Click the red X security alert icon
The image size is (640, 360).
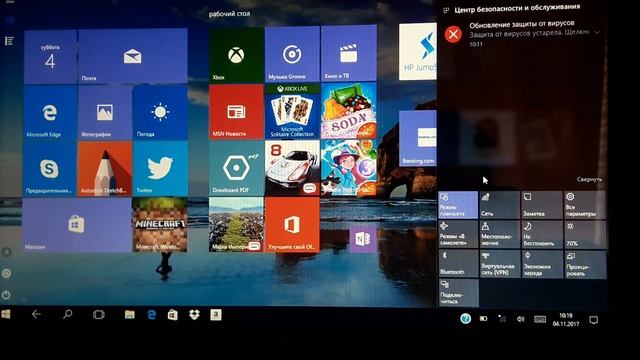pos(453,34)
